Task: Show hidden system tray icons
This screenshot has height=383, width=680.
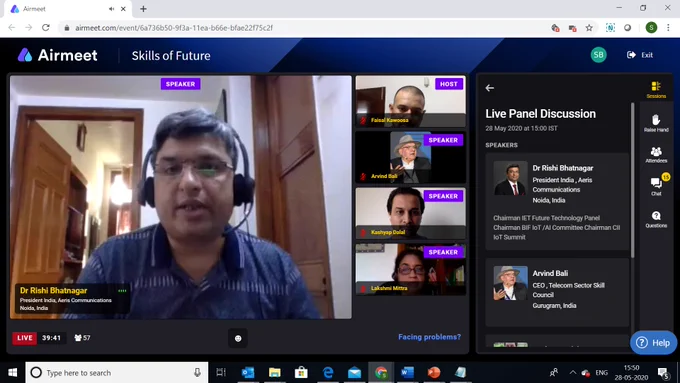Action: coord(573,373)
